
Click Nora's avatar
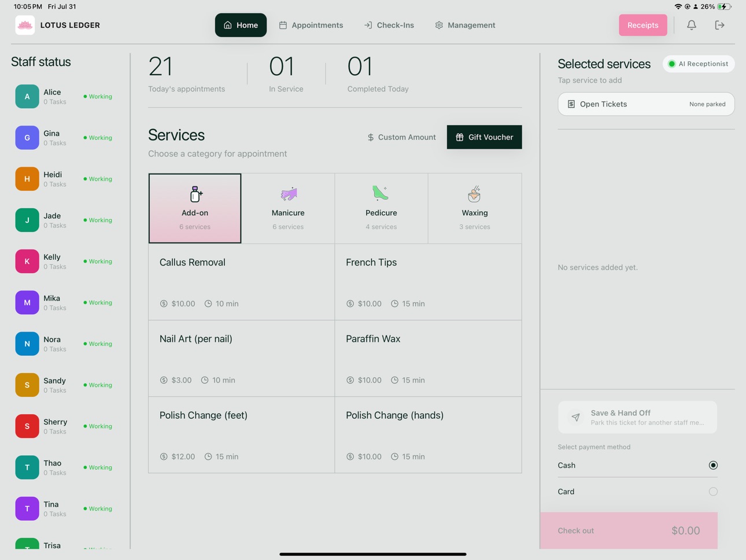click(x=27, y=344)
